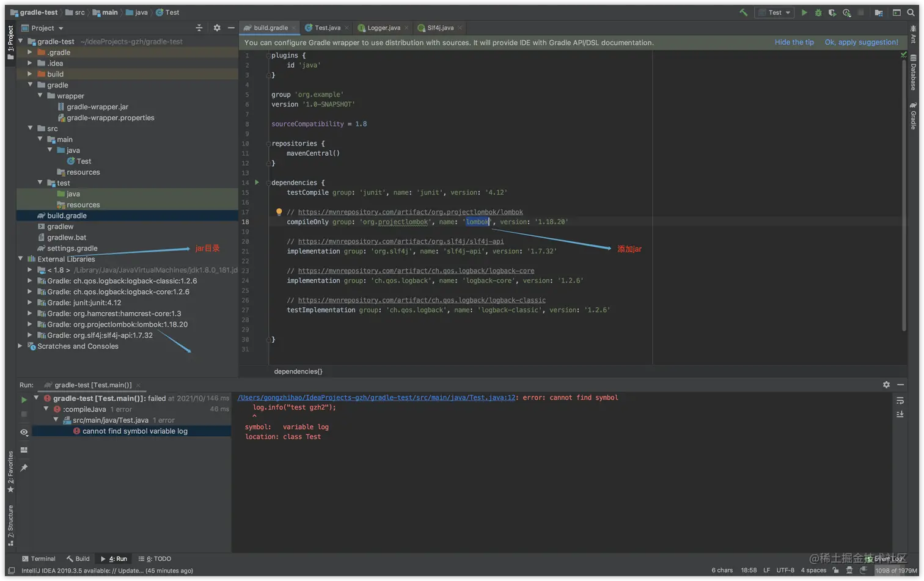Click the Build project hammer icon

[743, 12]
